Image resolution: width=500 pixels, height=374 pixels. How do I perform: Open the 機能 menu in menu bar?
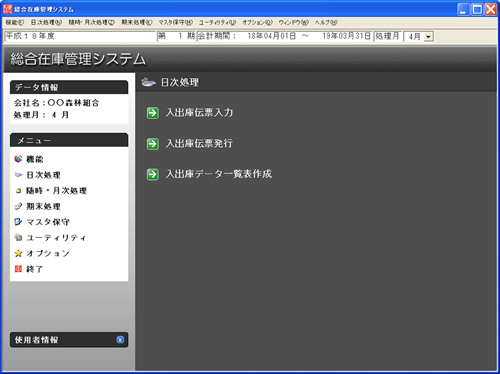coord(15,22)
